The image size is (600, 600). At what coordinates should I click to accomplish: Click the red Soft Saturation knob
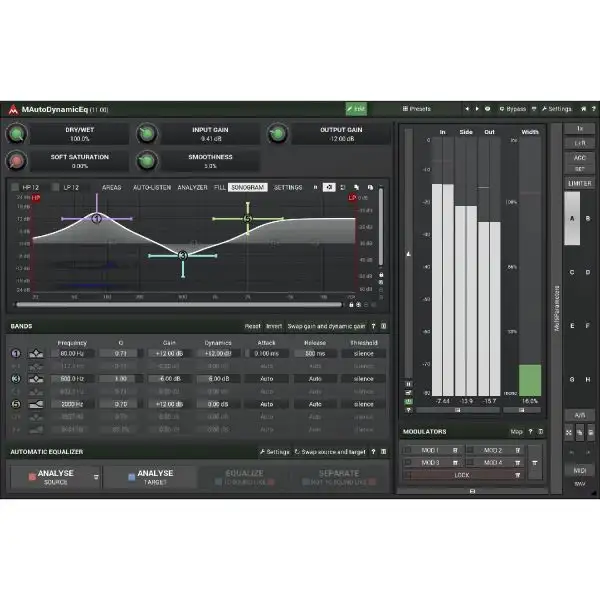point(17,161)
